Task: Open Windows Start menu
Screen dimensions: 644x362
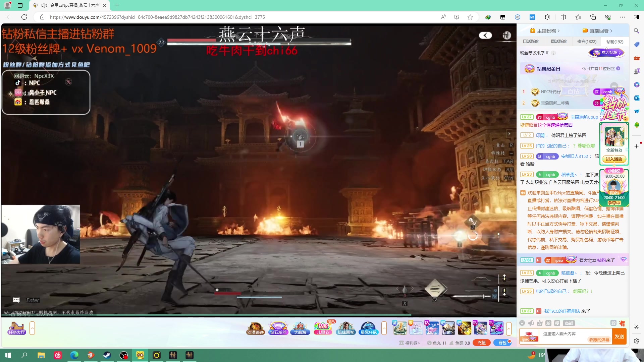Action: [x=8, y=355]
